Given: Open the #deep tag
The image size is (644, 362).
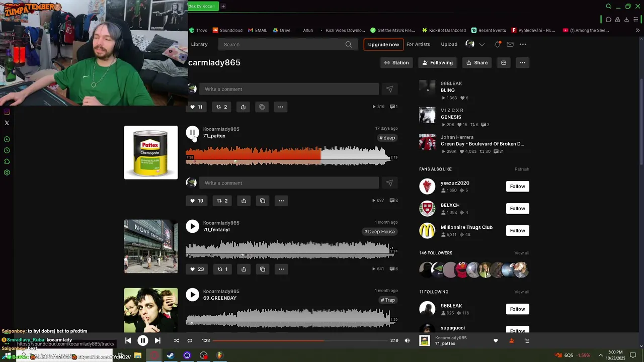Looking at the screenshot, I should pyautogui.click(x=387, y=138).
